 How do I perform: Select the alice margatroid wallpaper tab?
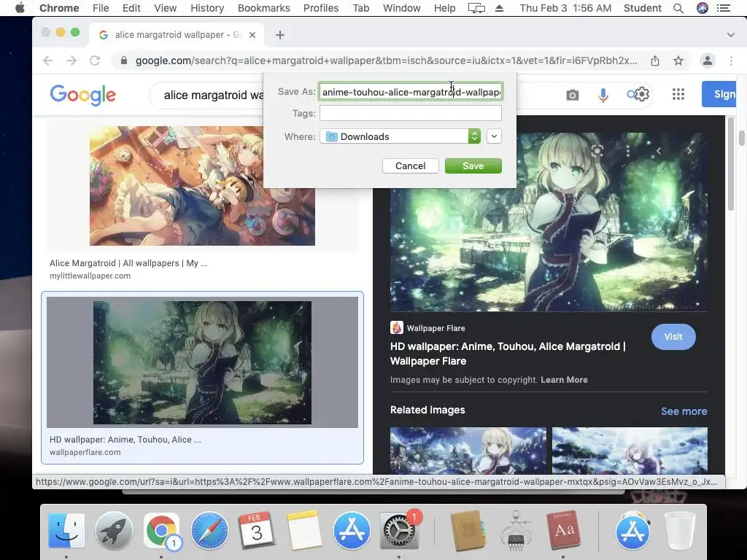click(x=177, y=35)
